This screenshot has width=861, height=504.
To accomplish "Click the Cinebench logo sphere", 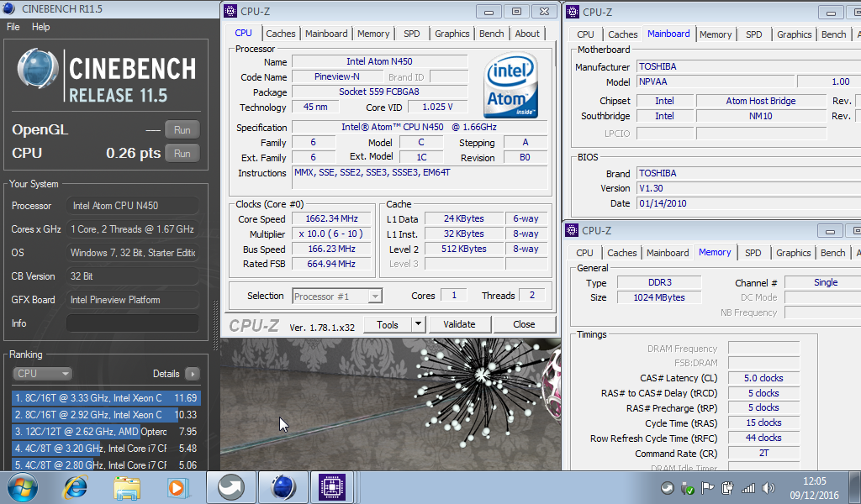I will point(38,70).
